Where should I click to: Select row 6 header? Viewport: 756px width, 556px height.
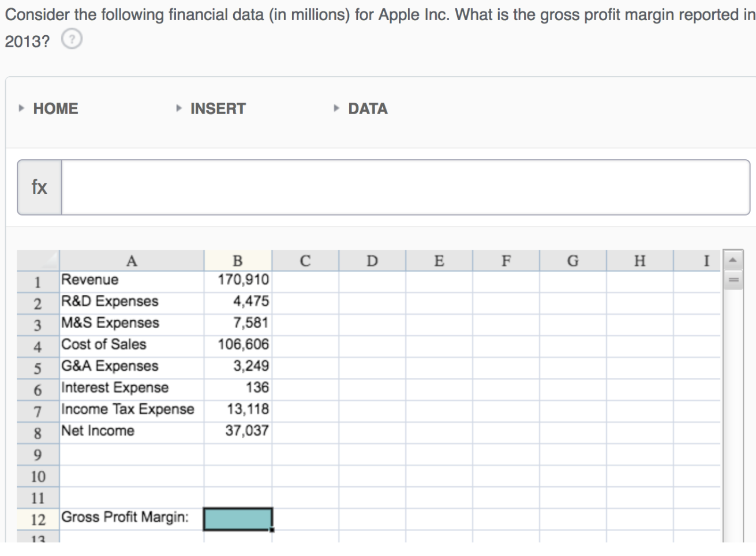(38, 390)
